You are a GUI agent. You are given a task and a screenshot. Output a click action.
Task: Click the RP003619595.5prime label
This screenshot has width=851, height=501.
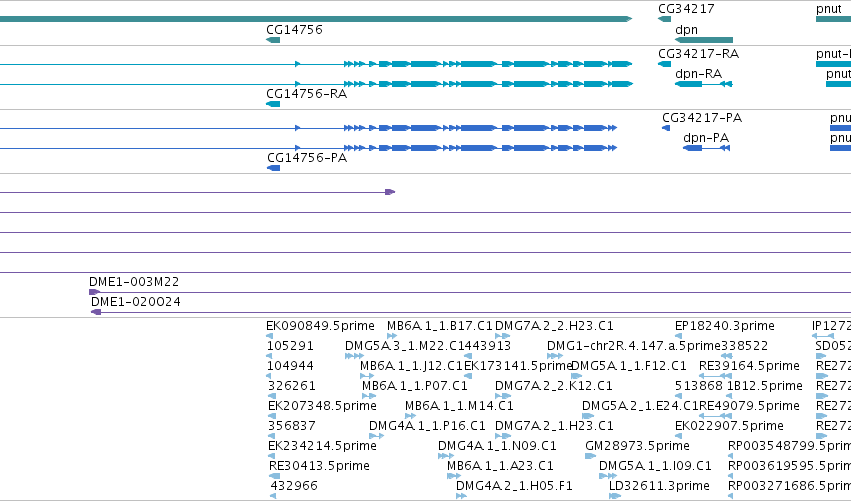tap(789, 466)
